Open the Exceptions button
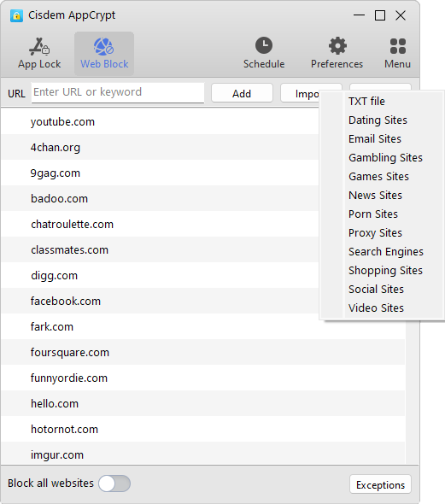This screenshot has width=445, height=504. click(380, 484)
